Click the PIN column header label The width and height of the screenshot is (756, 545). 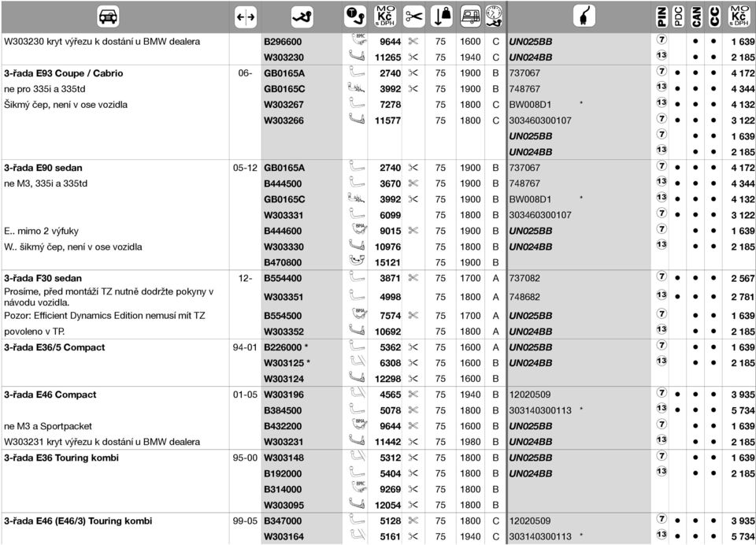[x=661, y=17]
